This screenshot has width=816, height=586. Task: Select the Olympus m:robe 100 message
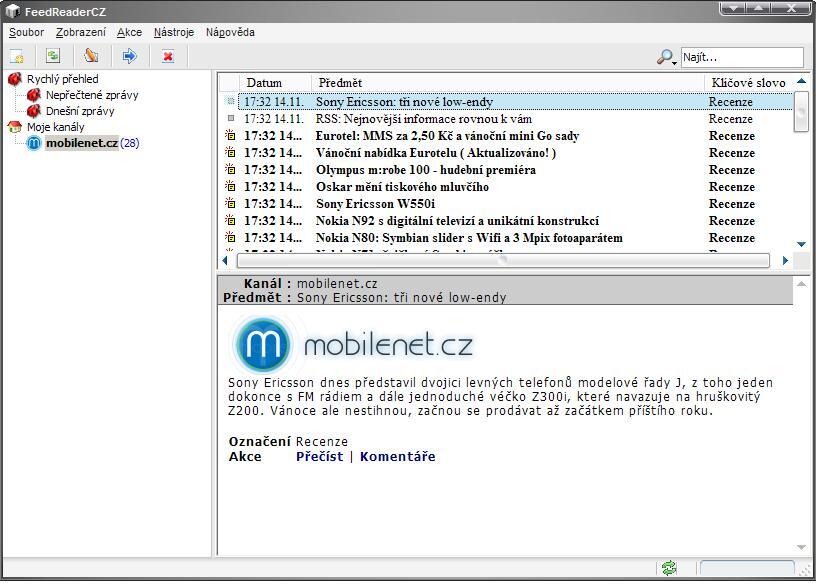[x=425, y=170]
